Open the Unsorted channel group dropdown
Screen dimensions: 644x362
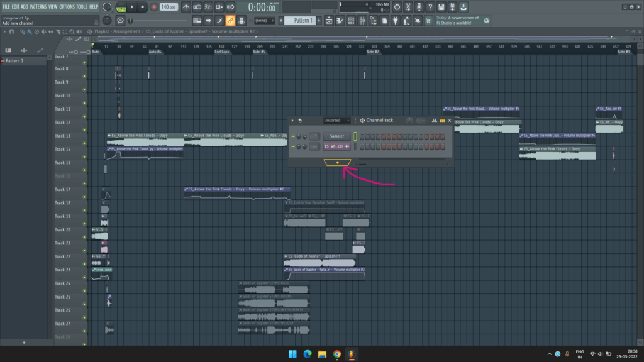[336, 121]
